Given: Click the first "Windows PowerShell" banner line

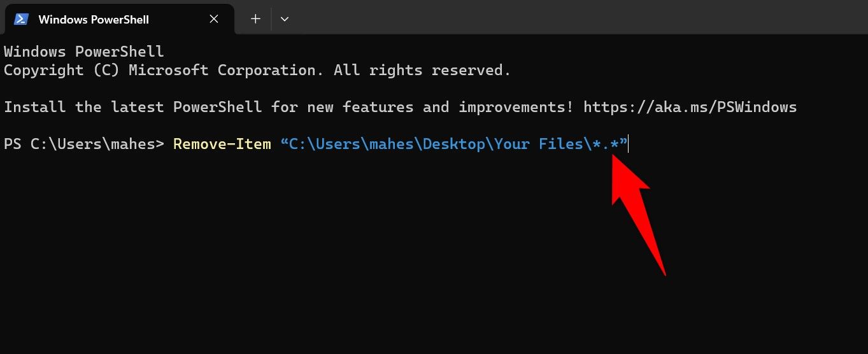Looking at the screenshot, I should (x=84, y=52).
